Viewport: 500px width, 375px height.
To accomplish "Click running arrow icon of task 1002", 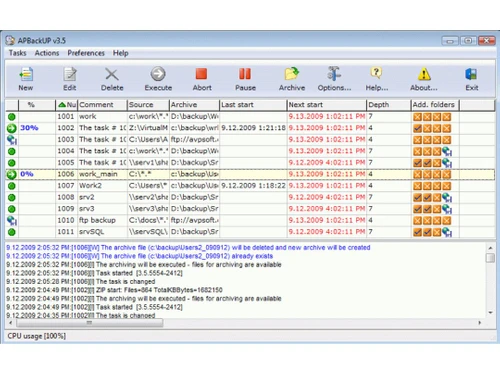I will (12, 128).
